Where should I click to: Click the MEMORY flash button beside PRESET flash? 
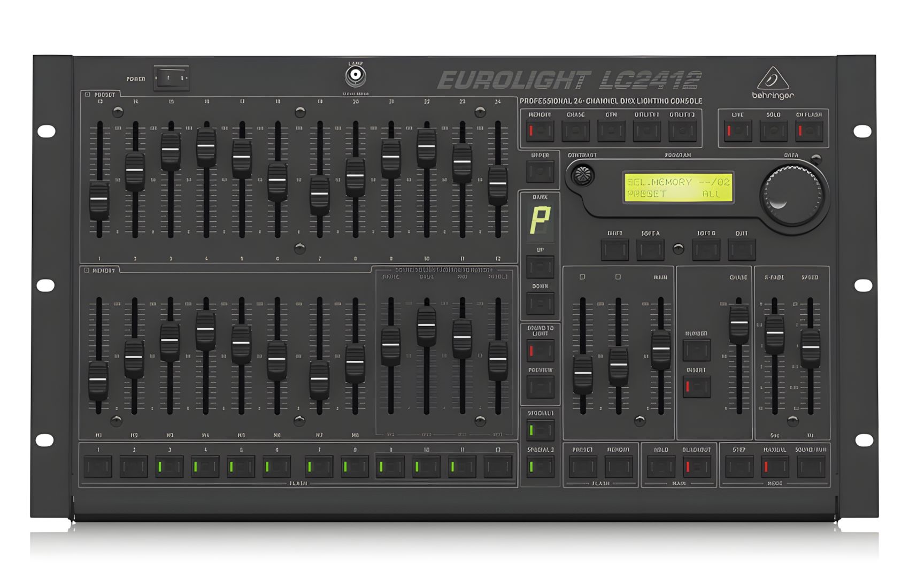tap(619, 467)
